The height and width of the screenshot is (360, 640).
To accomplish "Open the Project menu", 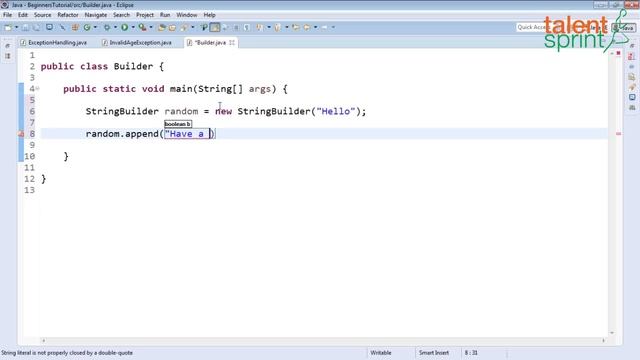I will (145, 15).
